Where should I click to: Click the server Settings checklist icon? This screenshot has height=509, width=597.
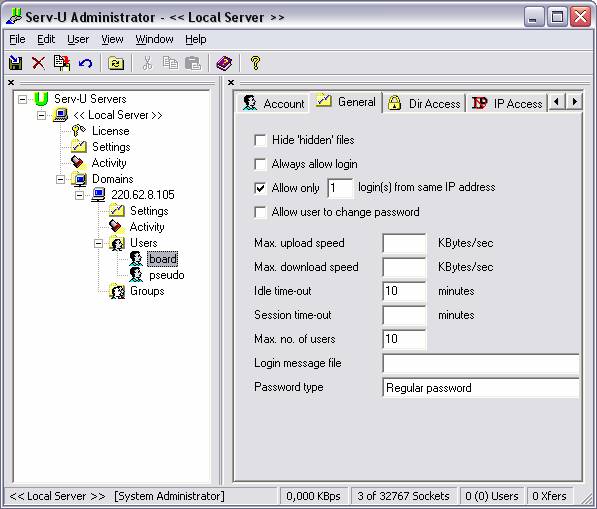(x=79, y=147)
